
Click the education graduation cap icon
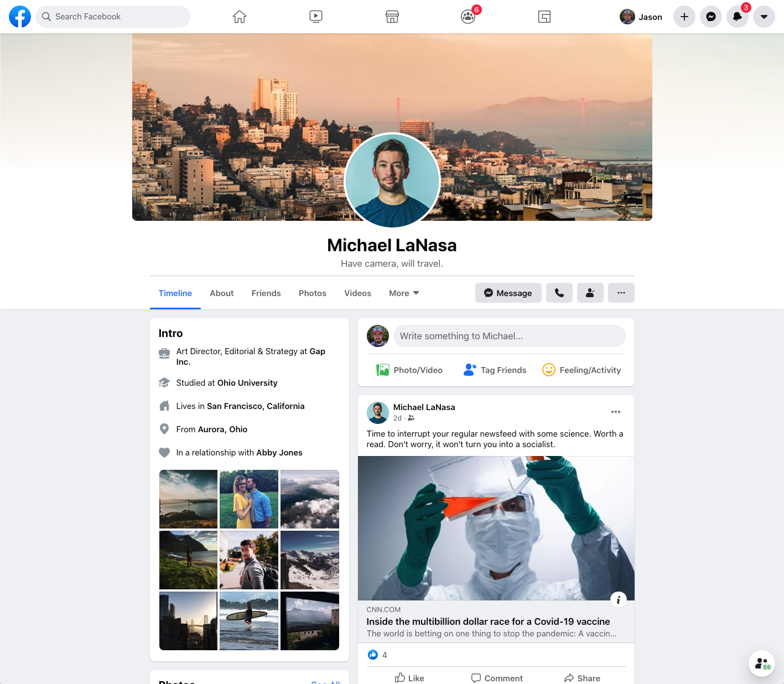(164, 383)
